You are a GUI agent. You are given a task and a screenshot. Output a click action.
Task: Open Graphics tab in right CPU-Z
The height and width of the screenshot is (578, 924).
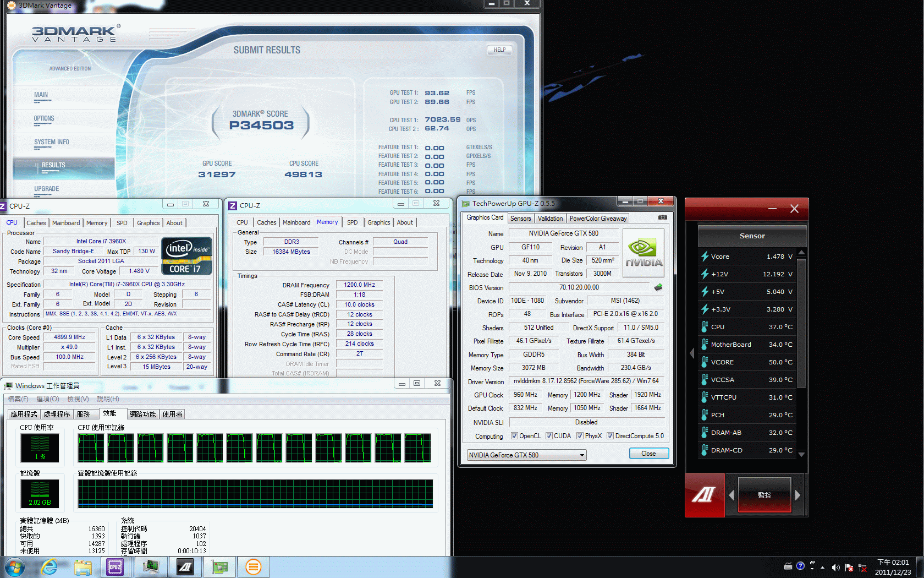pos(379,222)
